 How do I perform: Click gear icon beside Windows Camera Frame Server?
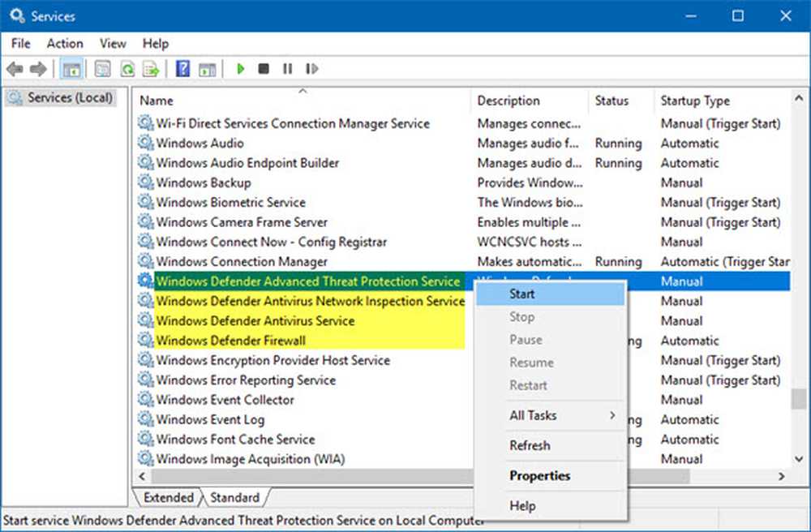(x=145, y=221)
